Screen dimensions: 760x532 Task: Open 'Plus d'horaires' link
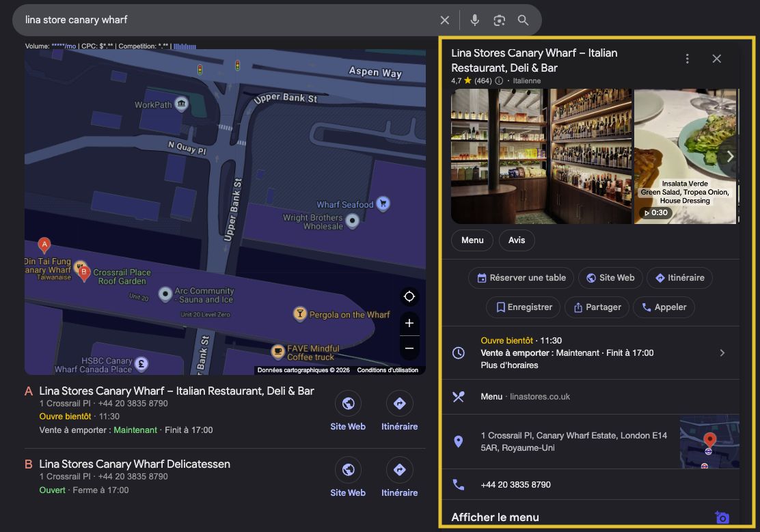pos(509,365)
